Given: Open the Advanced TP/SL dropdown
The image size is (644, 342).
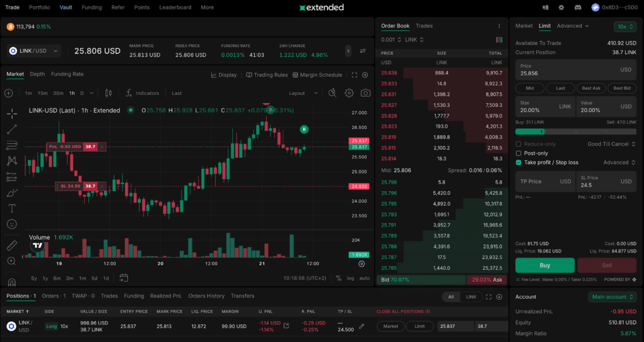Looking at the screenshot, I should point(619,163).
